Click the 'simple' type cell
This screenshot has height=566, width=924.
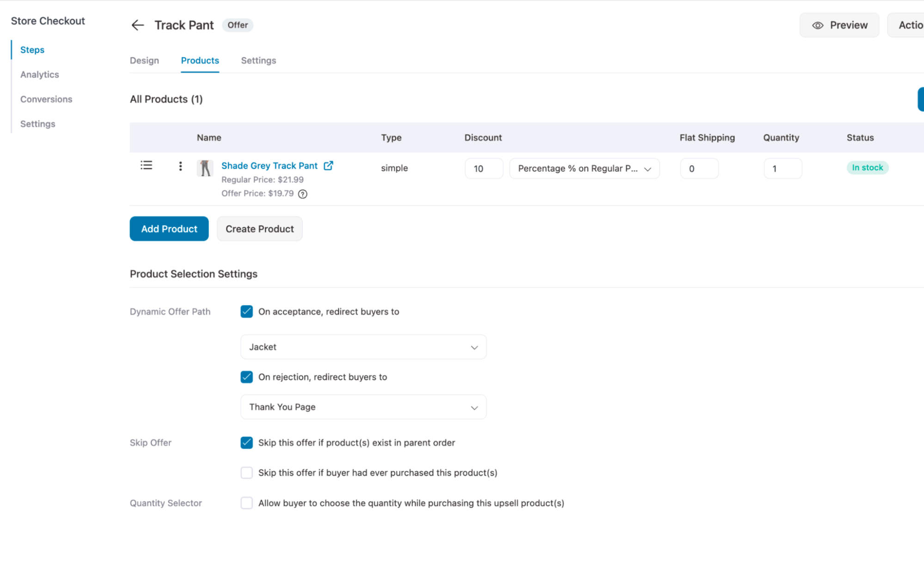click(x=394, y=168)
